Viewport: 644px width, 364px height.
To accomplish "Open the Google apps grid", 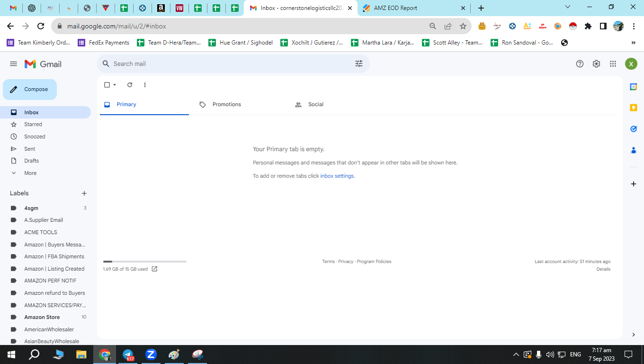I will coord(613,64).
